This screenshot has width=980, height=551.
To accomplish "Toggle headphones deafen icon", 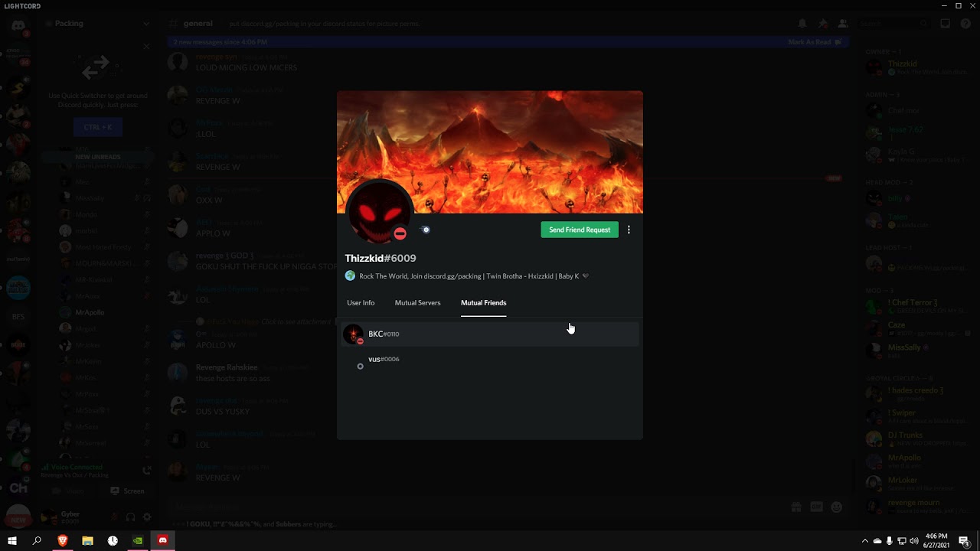I will tap(131, 517).
